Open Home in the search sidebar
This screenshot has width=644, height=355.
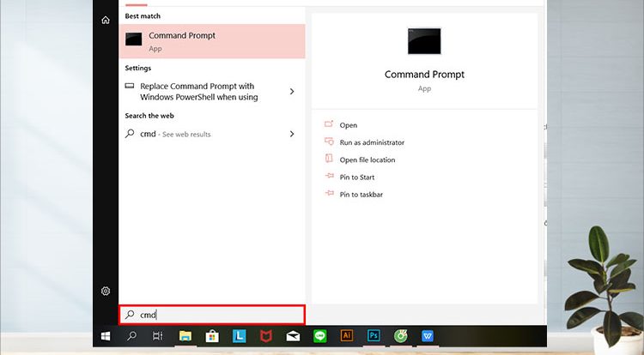tap(106, 20)
